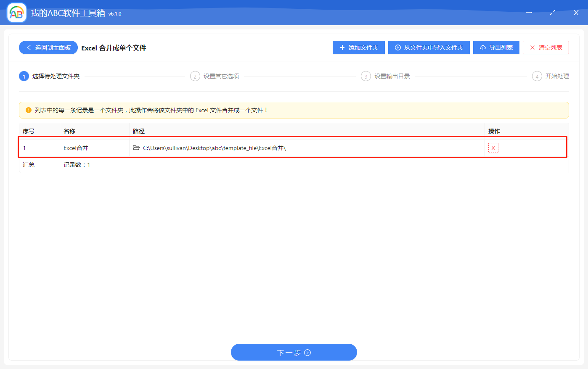Select step 2 设置其它选项
This screenshot has height=369, width=588.
tap(215, 76)
